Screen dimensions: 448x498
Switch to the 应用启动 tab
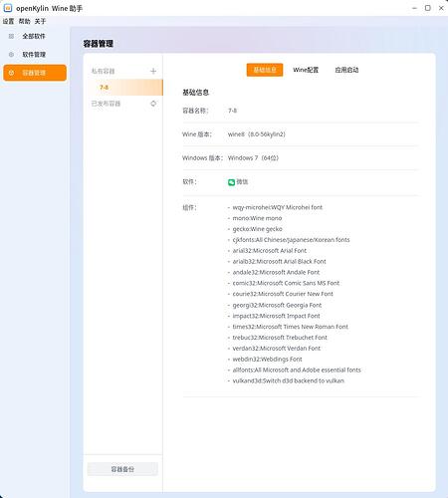346,70
